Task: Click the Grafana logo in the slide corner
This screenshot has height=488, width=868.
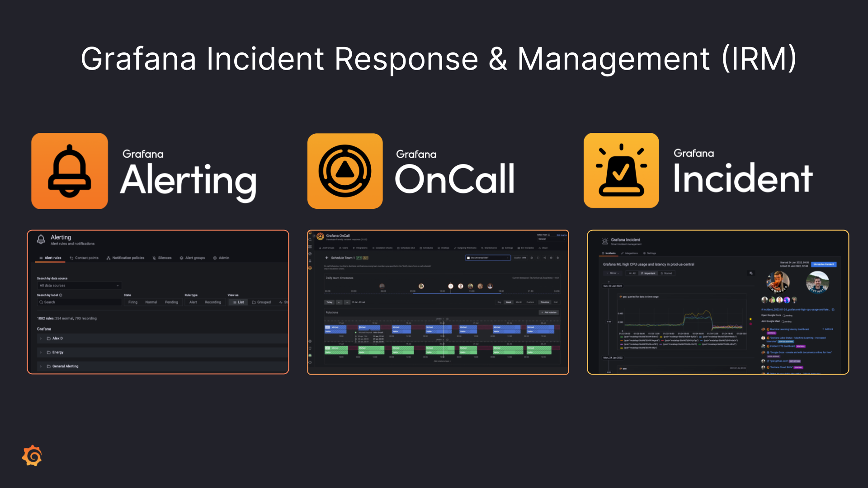Action: click(32, 455)
